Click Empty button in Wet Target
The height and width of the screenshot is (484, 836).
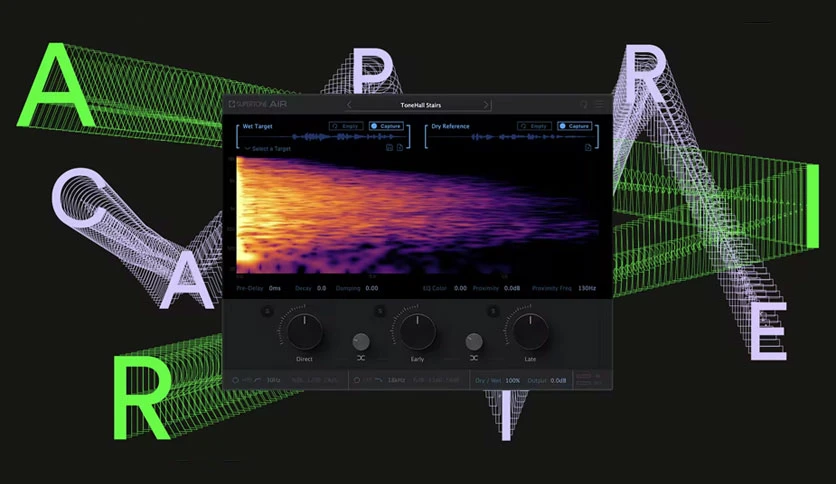click(346, 126)
